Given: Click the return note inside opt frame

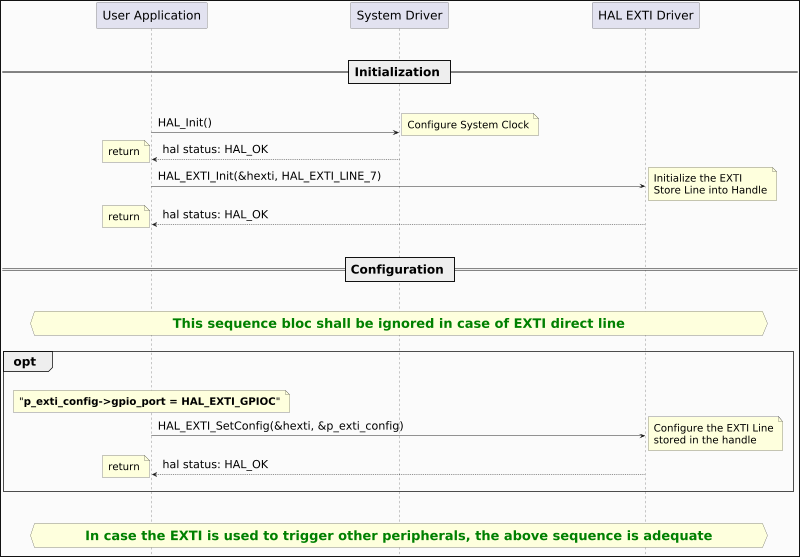Looking at the screenshot, I should coord(126,466).
